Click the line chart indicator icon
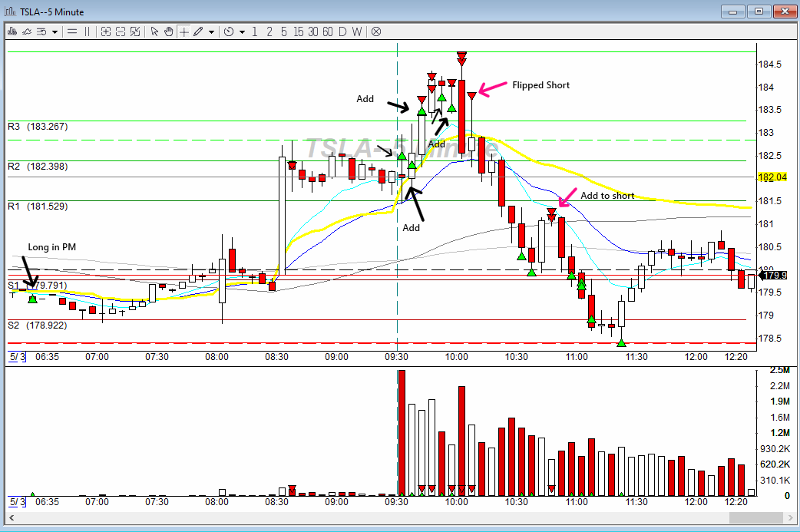Viewport: 800px width, 532px height. point(27,31)
